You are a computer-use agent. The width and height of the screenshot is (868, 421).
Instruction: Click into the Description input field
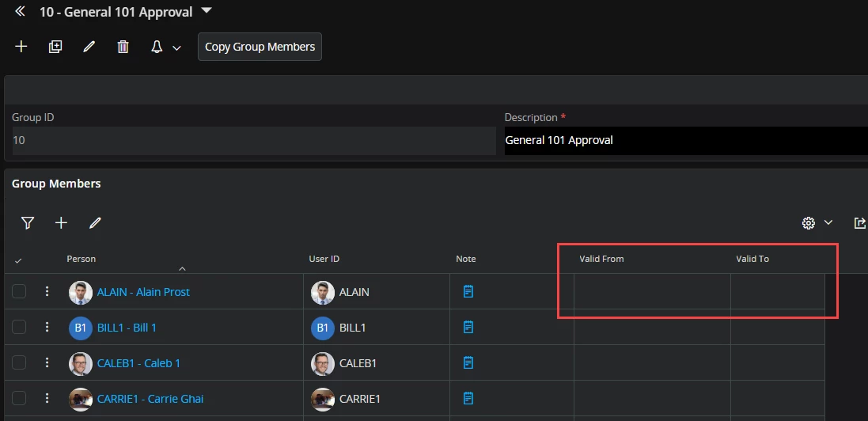click(685, 141)
